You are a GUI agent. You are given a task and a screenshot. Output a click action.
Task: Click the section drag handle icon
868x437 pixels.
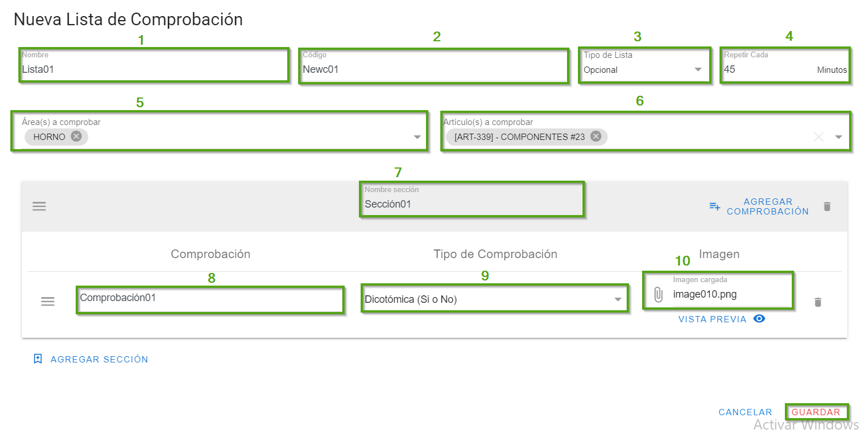pyautogui.click(x=39, y=206)
